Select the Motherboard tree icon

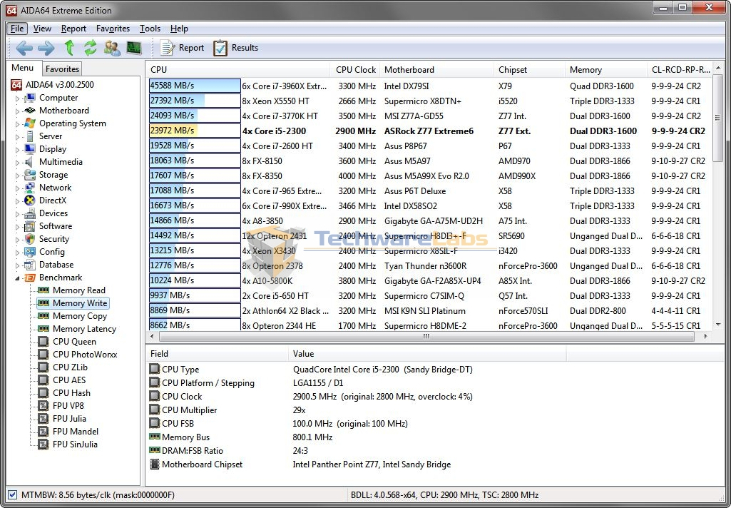click(x=30, y=110)
